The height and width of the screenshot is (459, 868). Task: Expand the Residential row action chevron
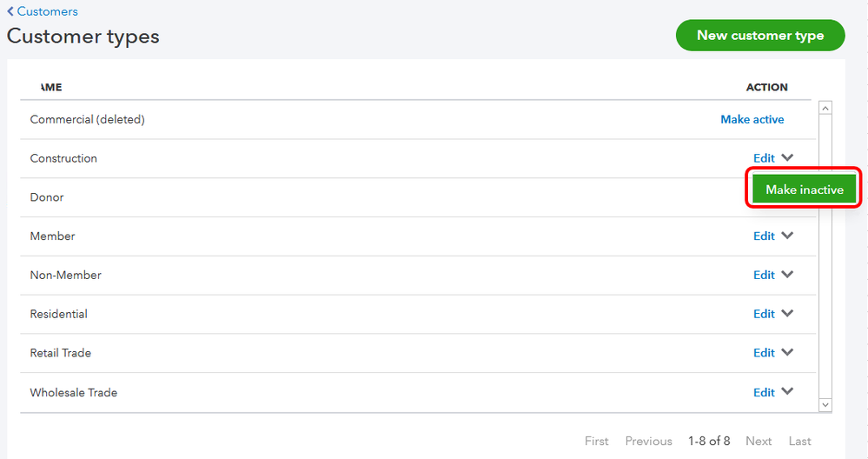click(x=787, y=314)
